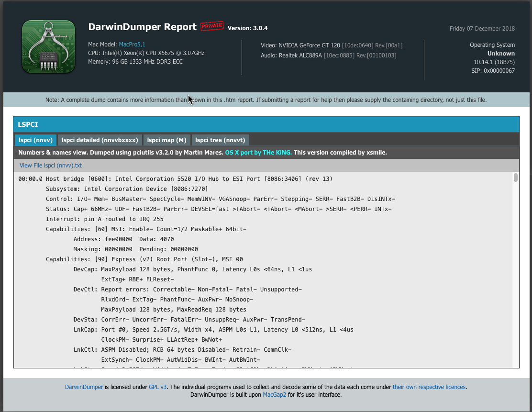The image size is (532, 412).
Task: Click DevCap: MaxPayload 128 bytes line
Action: click(x=193, y=269)
